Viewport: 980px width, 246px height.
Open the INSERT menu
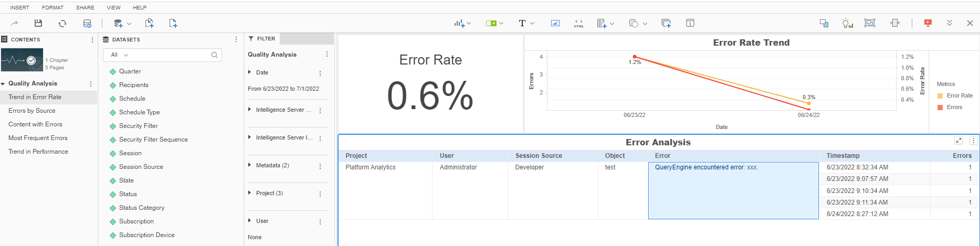(19, 7)
